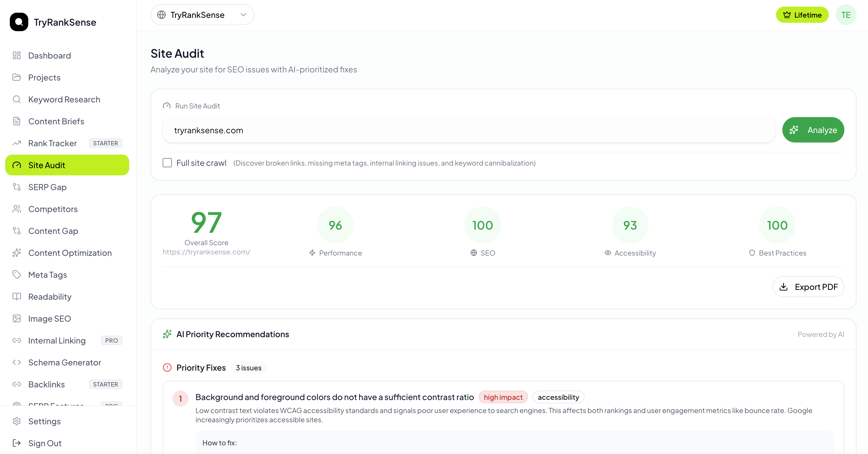Open the TE user avatar menu
The width and height of the screenshot is (868, 454).
(846, 15)
